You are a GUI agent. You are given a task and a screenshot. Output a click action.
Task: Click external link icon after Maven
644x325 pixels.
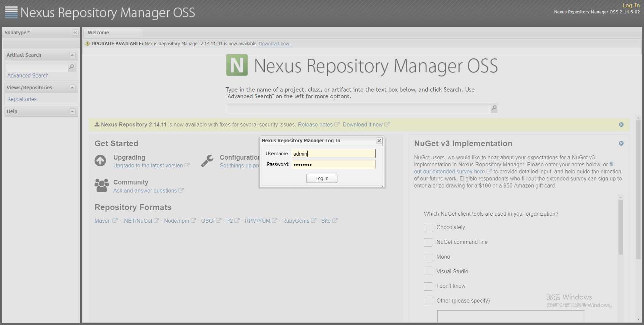[x=115, y=220]
